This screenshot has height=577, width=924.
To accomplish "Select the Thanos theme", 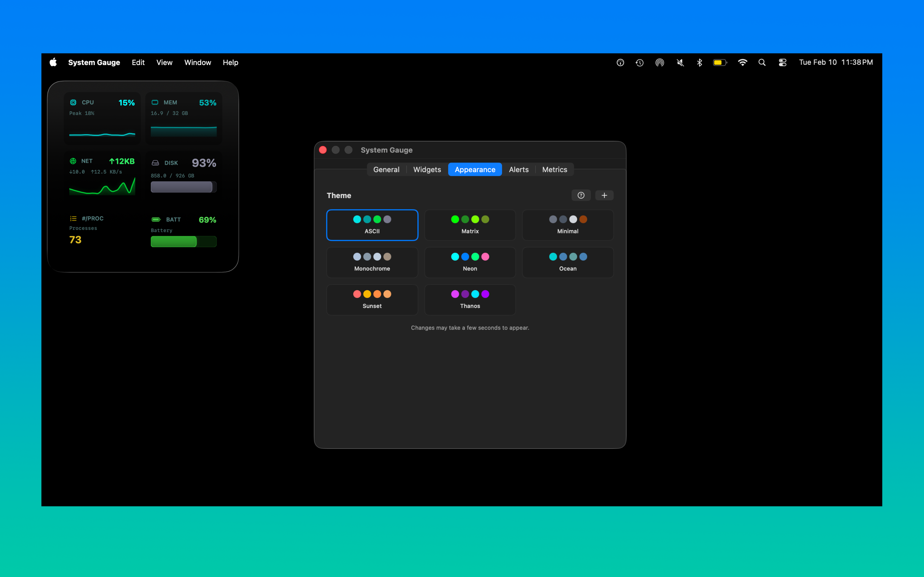I will click(470, 300).
